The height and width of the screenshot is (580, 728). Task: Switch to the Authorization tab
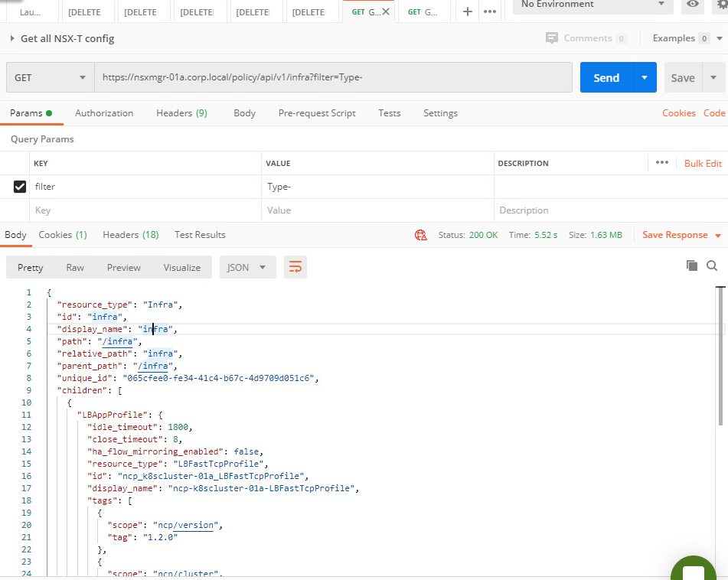(x=104, y=113)
